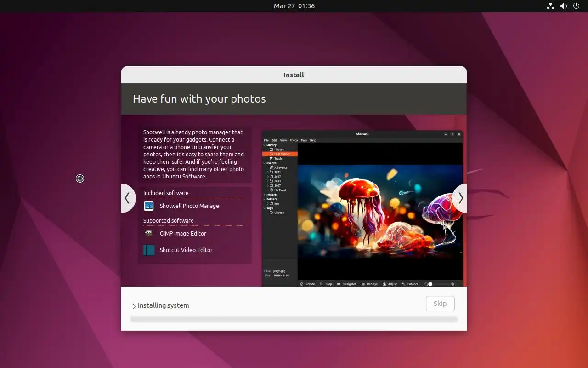Select Enhance in the Shotwell preview toolbar
This screenshot has height=368, width=588.
tap(410, 284)
